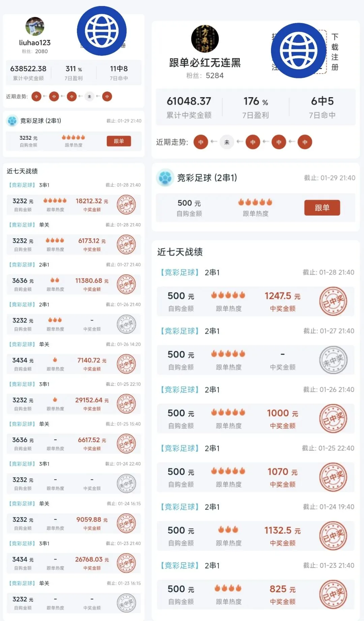Click the 638522.38 累计中奖金额 stat
364x621 pixels.
coord(28,73)
